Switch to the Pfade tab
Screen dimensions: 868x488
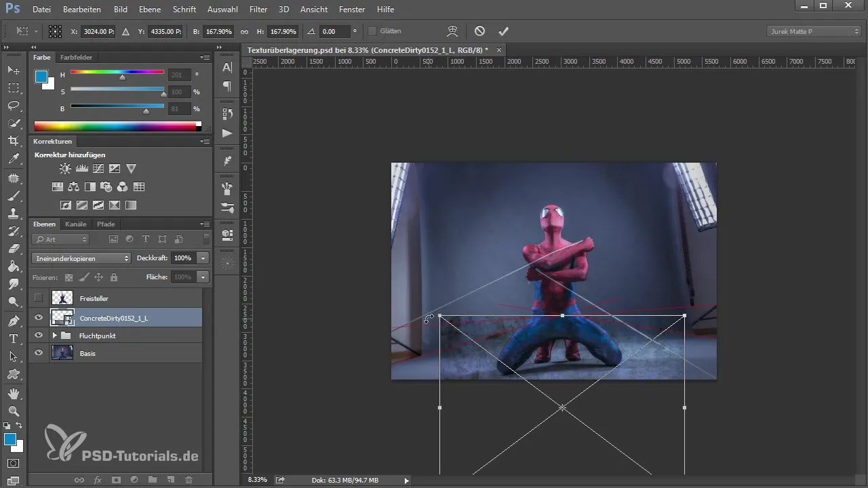106,224
